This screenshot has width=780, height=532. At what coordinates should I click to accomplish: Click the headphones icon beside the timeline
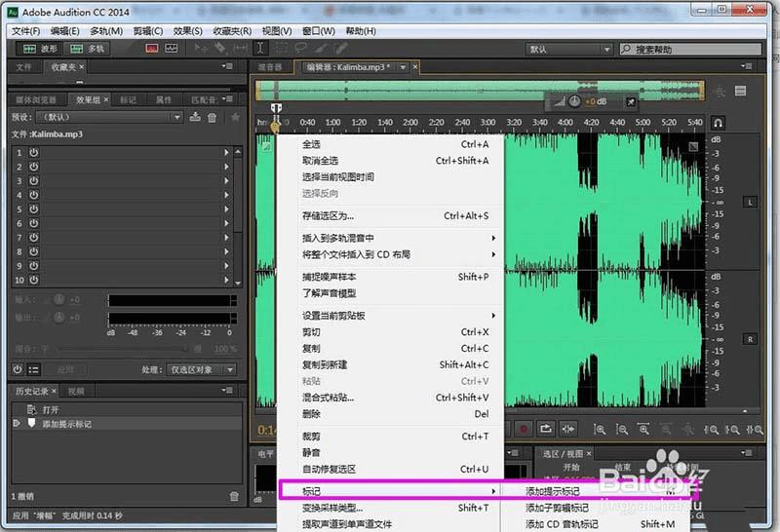click(719, 124)
